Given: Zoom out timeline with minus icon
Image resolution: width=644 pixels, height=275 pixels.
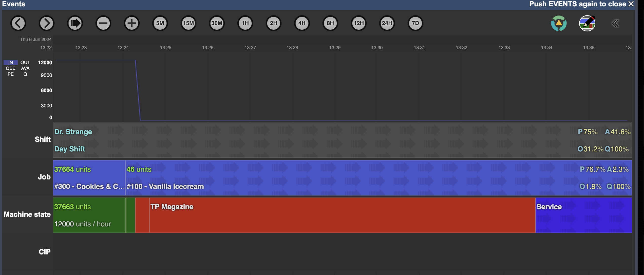Looking at the screenshot, I should 103,23.
